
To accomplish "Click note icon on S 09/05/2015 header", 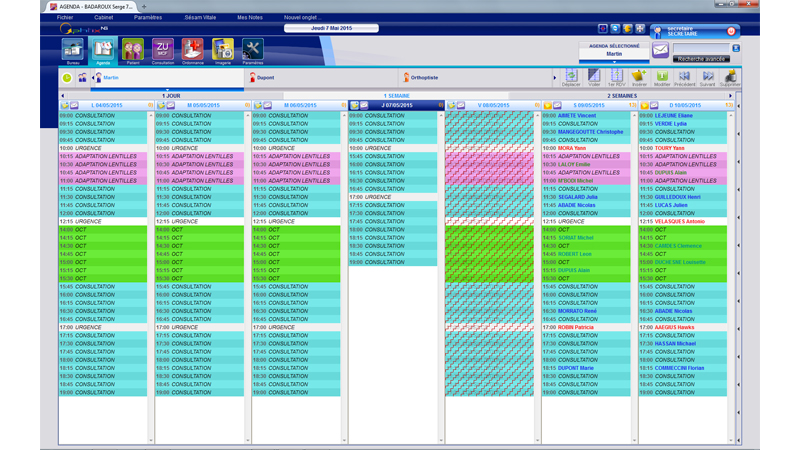I will click(x=547, y=106).
